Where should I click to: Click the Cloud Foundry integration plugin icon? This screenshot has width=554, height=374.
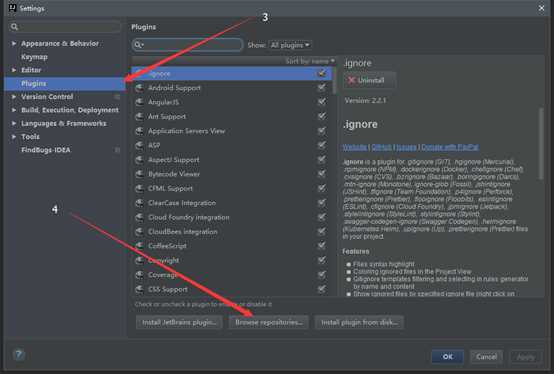coord(140,217)
